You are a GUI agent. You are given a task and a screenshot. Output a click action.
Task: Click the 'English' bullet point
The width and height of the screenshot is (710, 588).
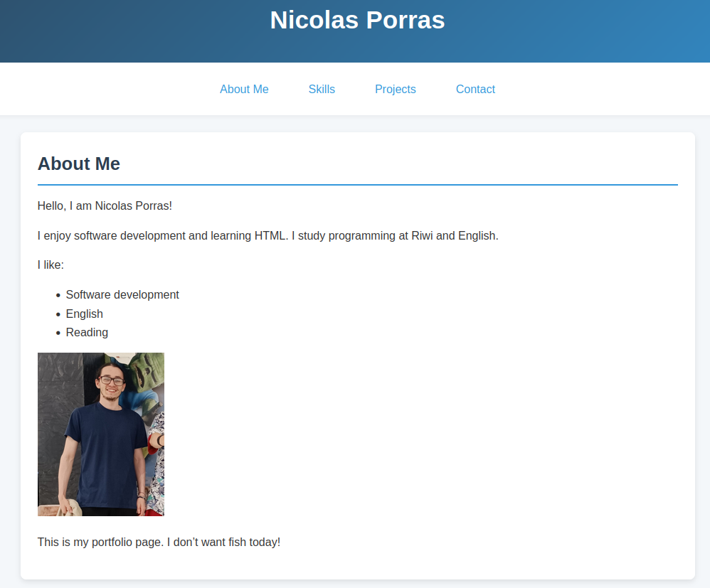pos(84,314)
